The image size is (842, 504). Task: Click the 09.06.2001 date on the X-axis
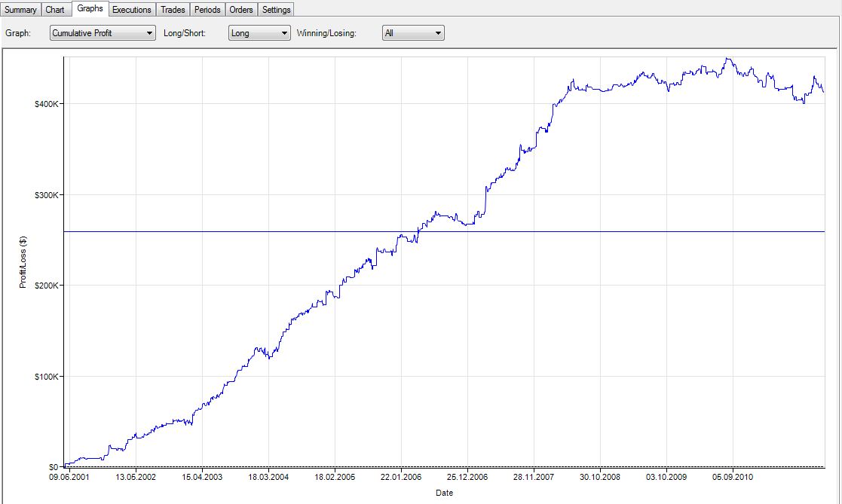69,478
